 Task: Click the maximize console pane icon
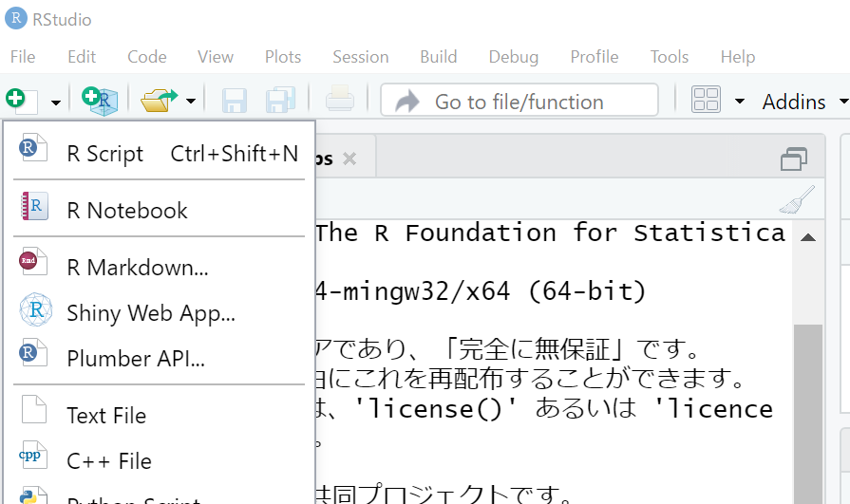794,159
